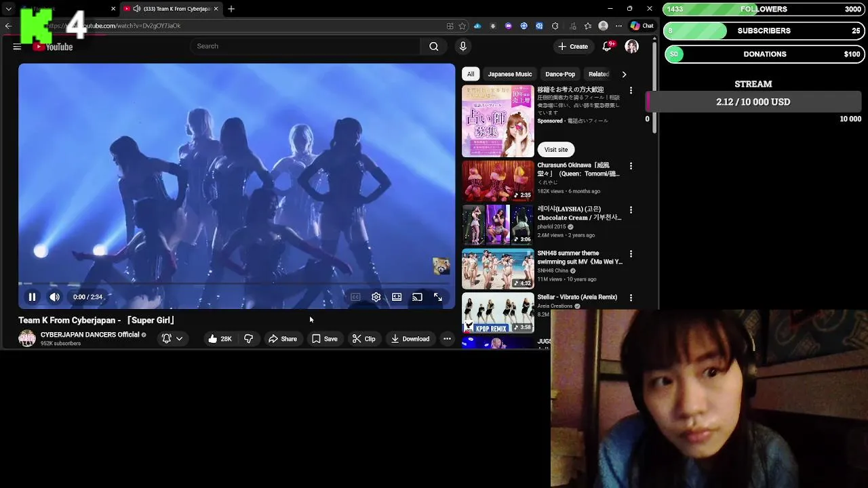Click the channel watermark on the video
The width and height of the screenshot is (868, 488).
point(441,266)
